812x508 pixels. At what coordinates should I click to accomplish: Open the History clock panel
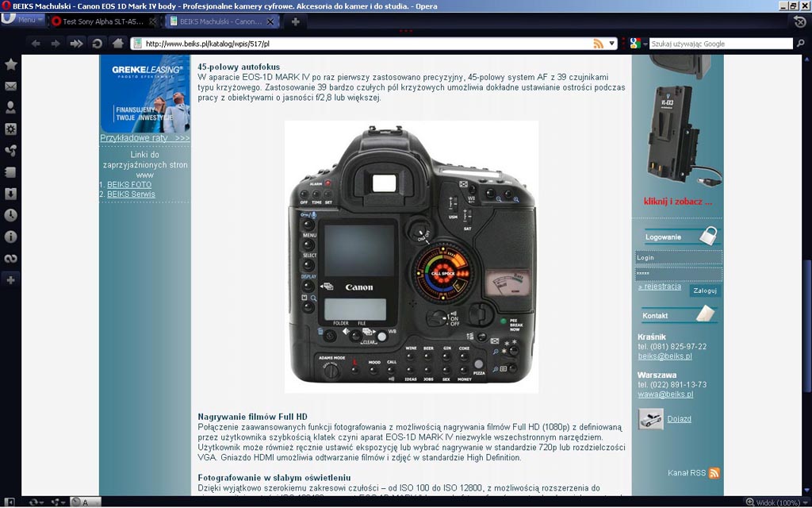10,215
